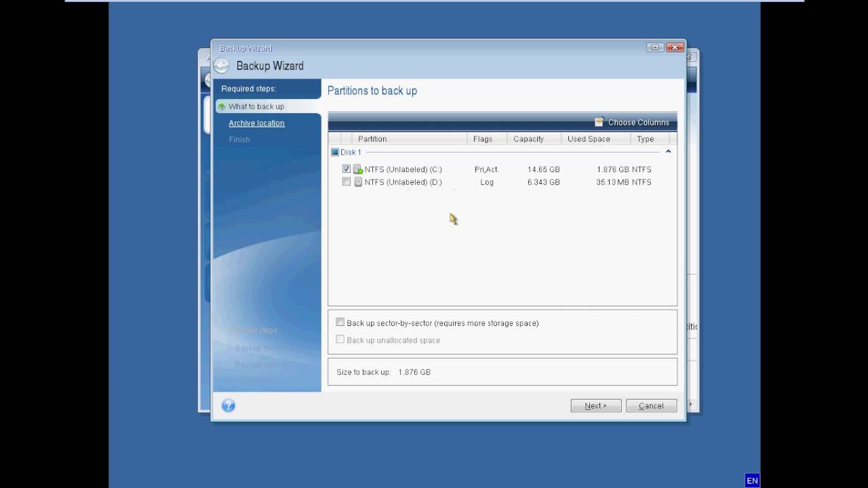Click the Next button

coord(595,405)
